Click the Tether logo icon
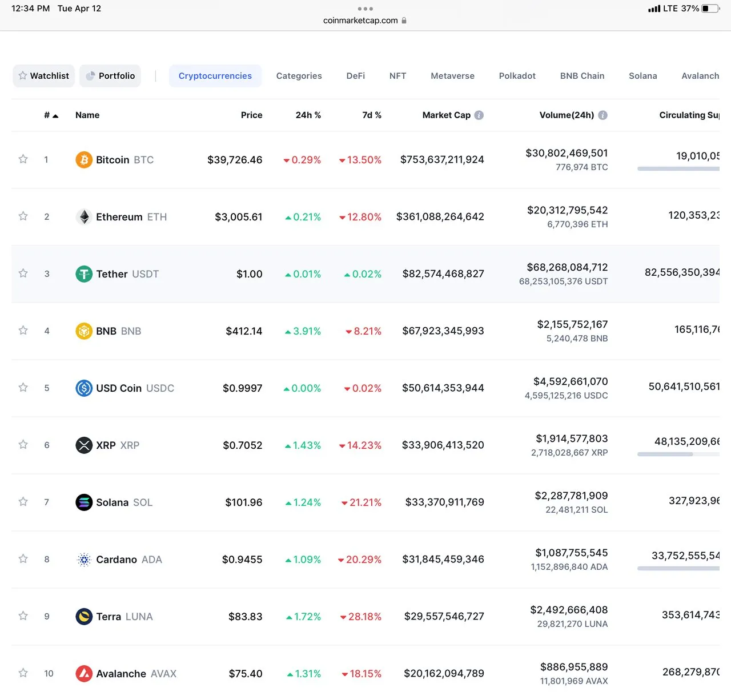Viewport: 731px width, 700px height. [84, 274]
